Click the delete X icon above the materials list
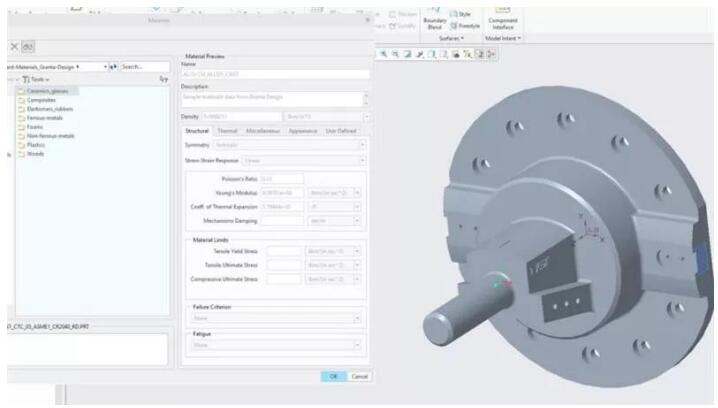The width and height of the screenshot is (718, 408). (x=14, y=47)
